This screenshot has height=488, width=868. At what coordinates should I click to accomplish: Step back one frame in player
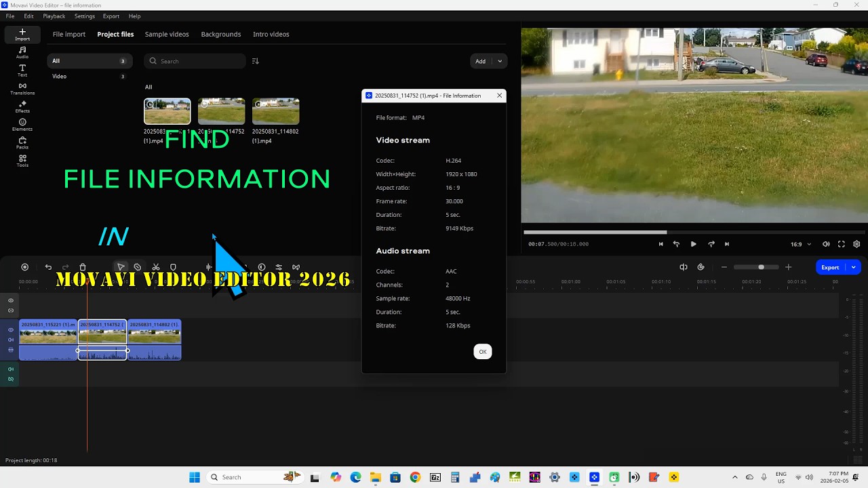[676, 244]
